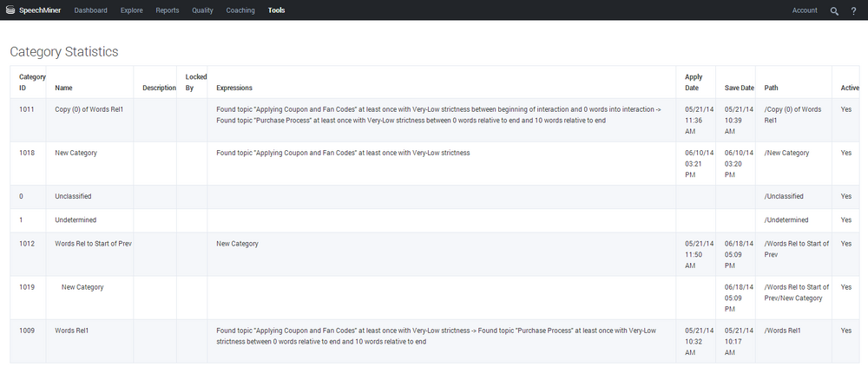
Task: Click the Path column header
Action: (x=772, y=88)
